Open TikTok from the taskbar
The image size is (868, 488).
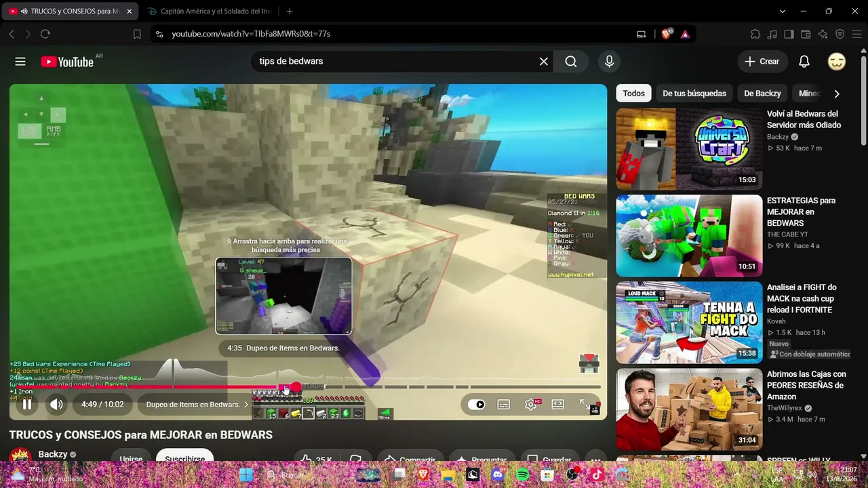tap(597, 474)
